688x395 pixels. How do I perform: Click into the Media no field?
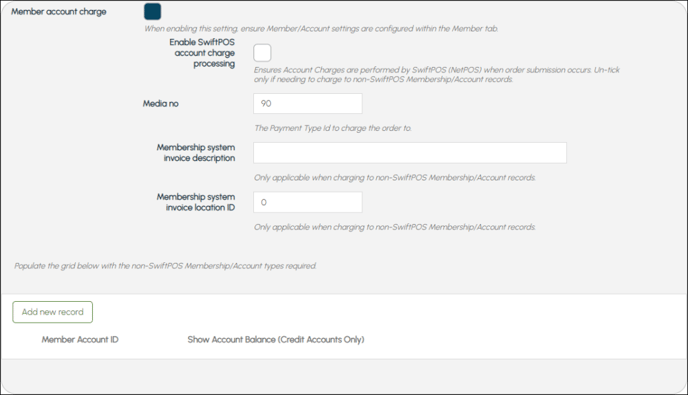[x=308, y=104]
